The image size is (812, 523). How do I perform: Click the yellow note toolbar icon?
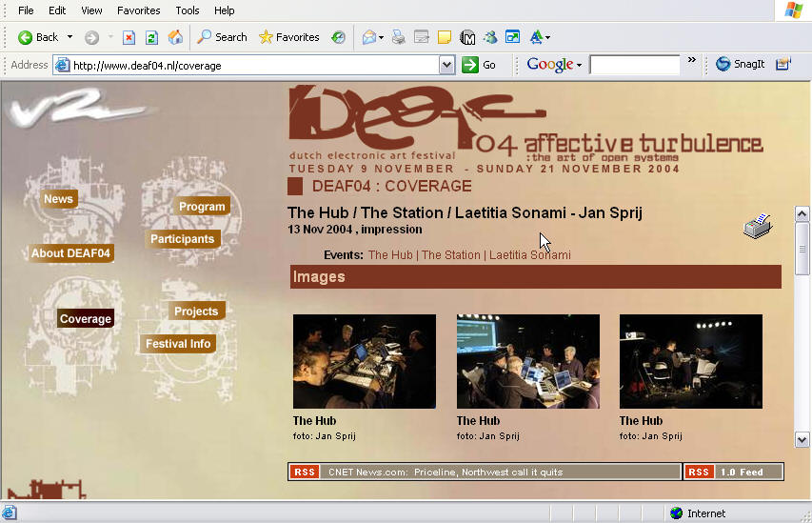tap(445, 37)
